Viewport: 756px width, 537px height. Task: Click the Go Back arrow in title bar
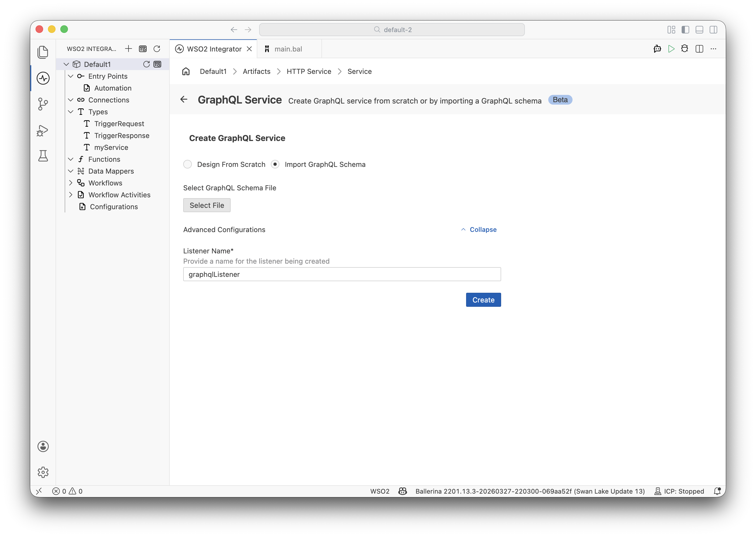[234, 30]
